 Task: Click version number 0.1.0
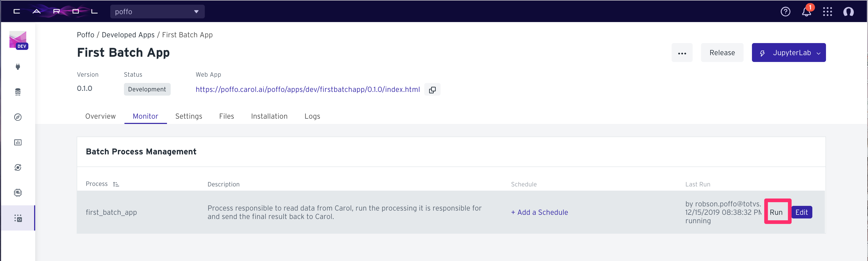coord(85,88)
